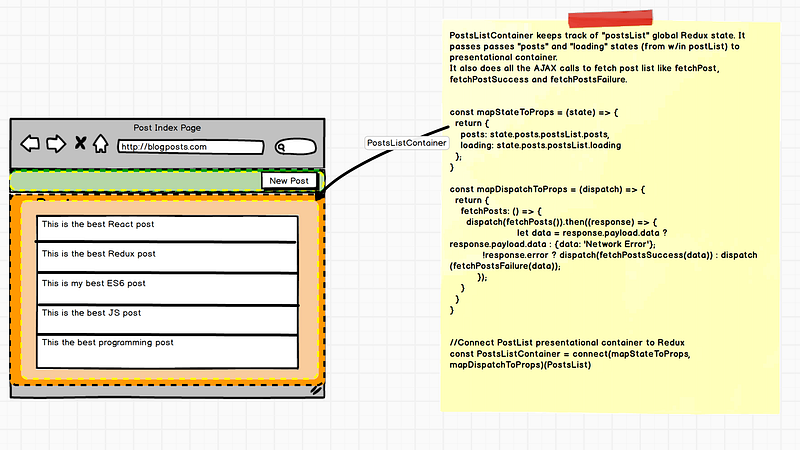This screenshot has width=800, height=450.
Task: Click the home icon in mockup browser
Action: pos(101,144)
